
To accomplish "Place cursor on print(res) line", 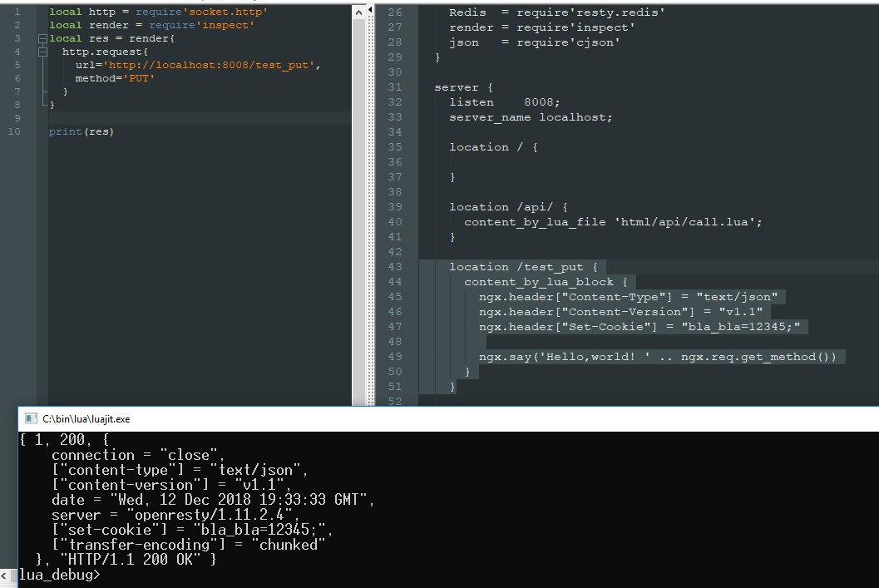I will 81,131.
